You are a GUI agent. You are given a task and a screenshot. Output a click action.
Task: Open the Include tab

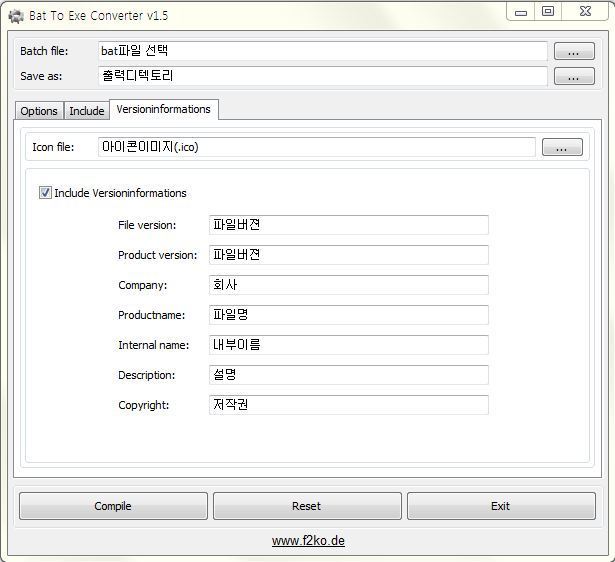(87, 111)
